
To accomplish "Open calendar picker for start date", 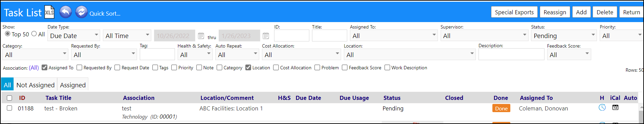I will click(201, 36).
